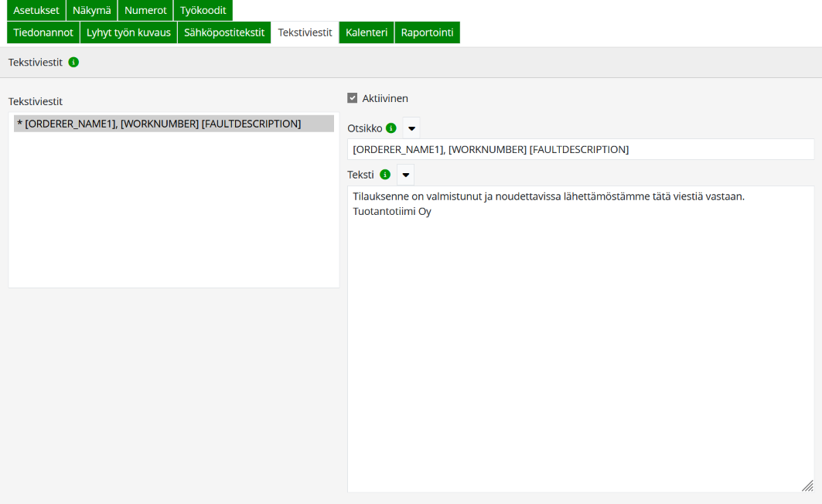Click into the Otsikko input field

[x=580, y=149]
